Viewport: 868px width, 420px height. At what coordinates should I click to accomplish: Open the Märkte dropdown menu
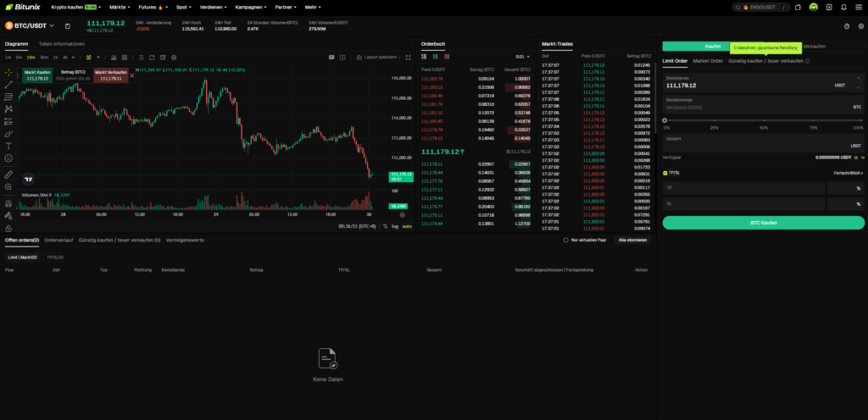pyautogui.click(x=120, y=7)
